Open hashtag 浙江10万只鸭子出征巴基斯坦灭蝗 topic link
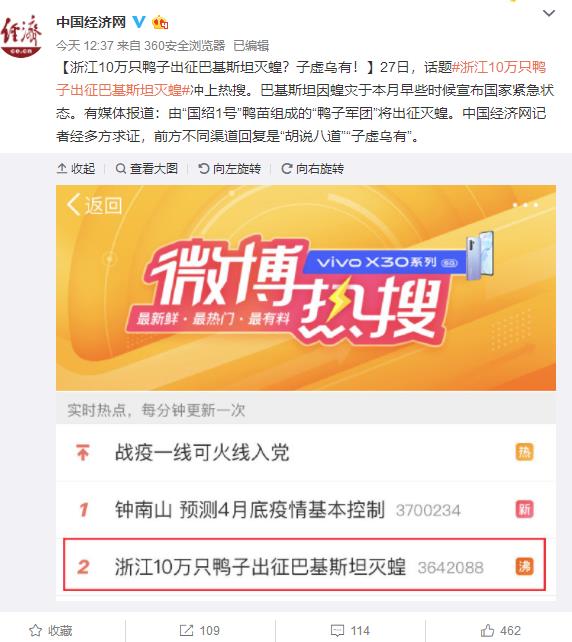 pyautogui.click(x=301, y=78)
